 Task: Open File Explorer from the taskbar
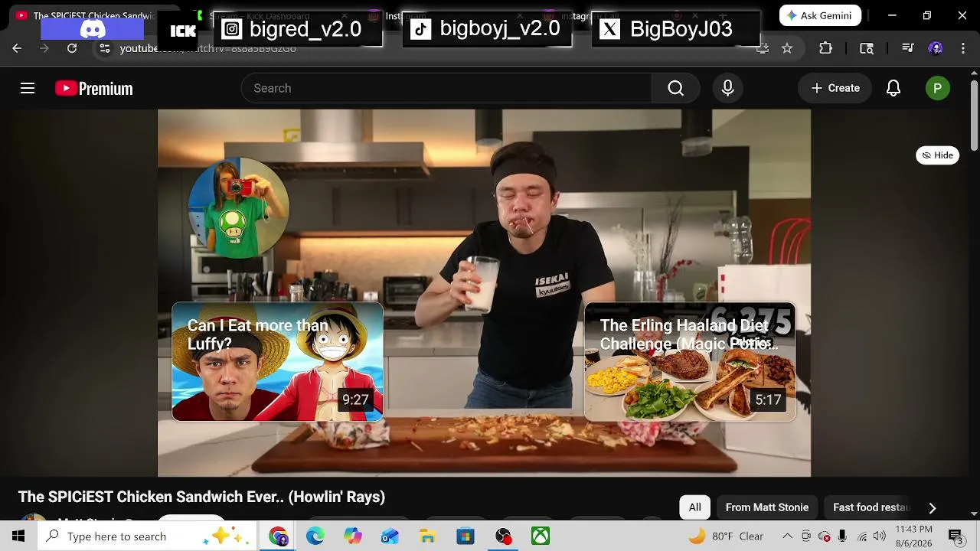428,536
